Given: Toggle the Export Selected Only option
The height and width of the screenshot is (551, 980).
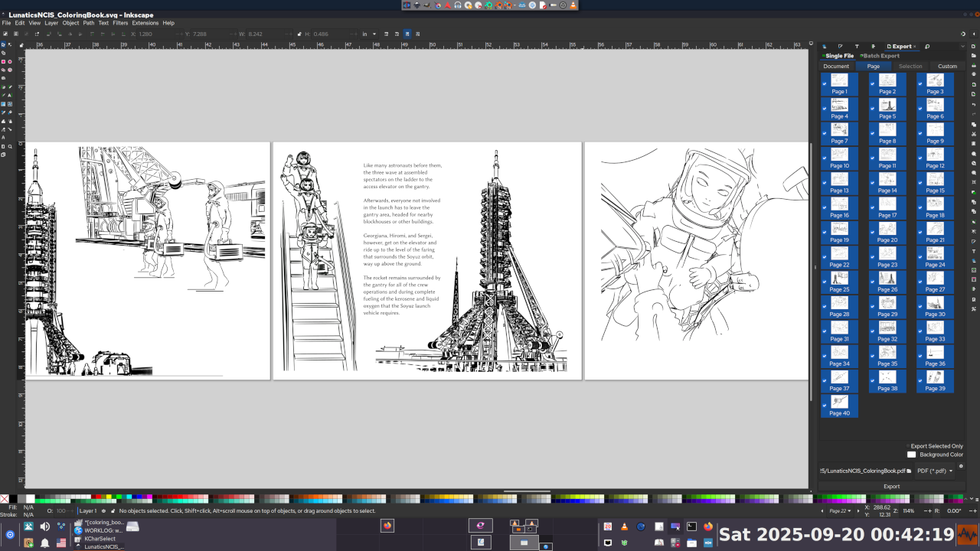Looking at the screenshot, I should coord(908,446).
